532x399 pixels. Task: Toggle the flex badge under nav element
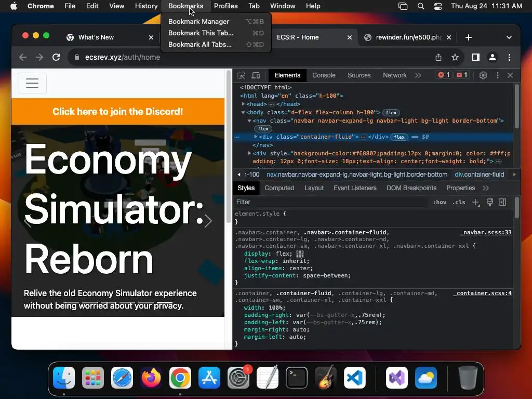263,129
